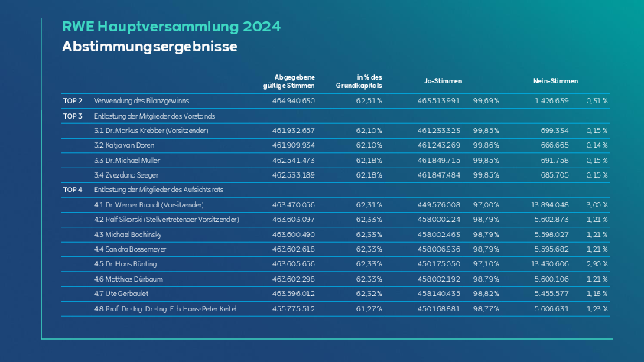Click the 1,23 % value

(597, 309)
